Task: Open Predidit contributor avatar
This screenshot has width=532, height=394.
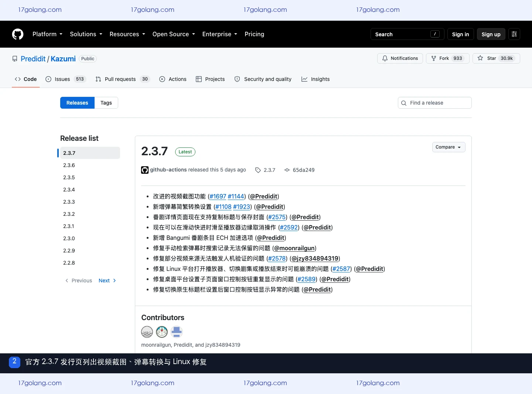Action: click(162, 332)
